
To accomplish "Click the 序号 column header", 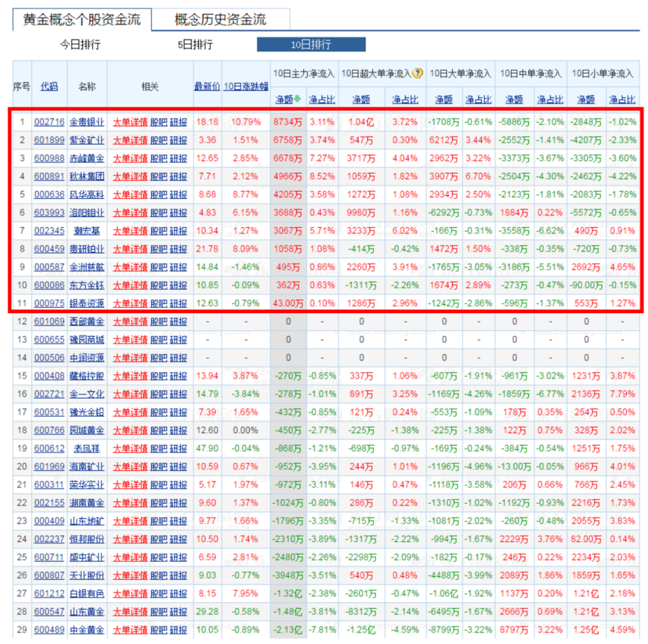I will [22, 86].
